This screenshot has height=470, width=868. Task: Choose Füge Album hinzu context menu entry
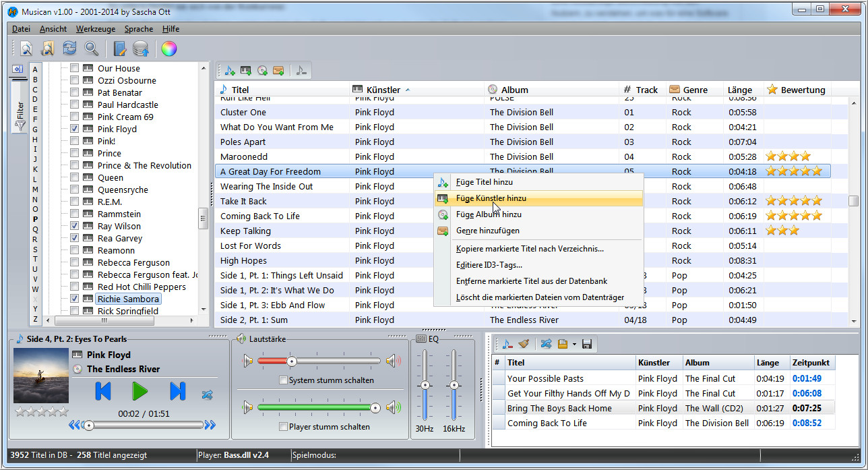538,214
